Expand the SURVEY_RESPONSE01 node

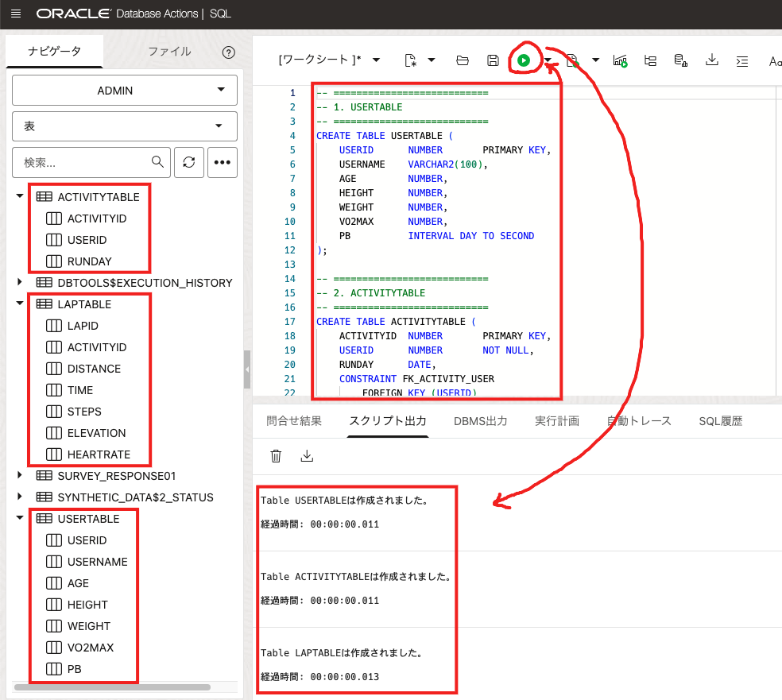point(19,474)
